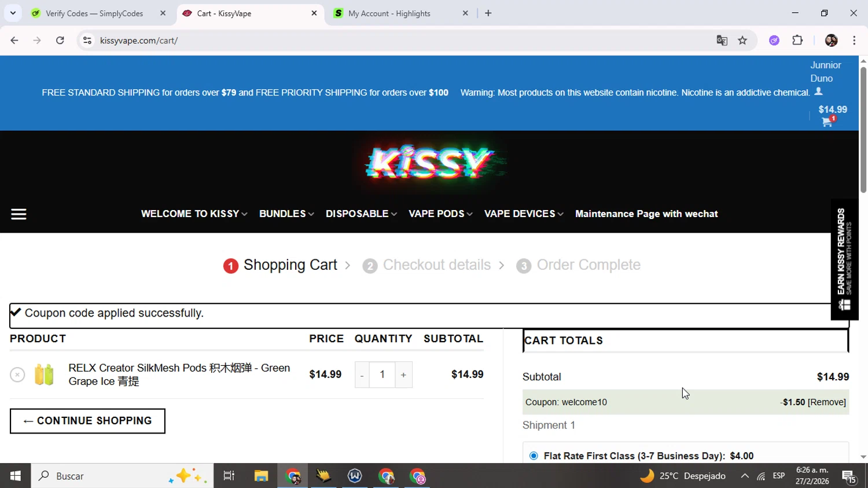Show hidden system tray icons

pos(745,476)
